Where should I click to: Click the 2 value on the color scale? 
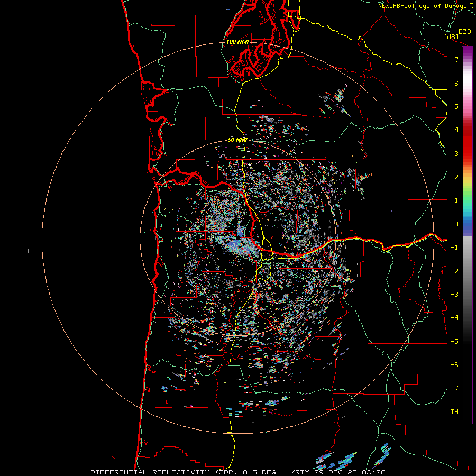(x=456, y=177)
